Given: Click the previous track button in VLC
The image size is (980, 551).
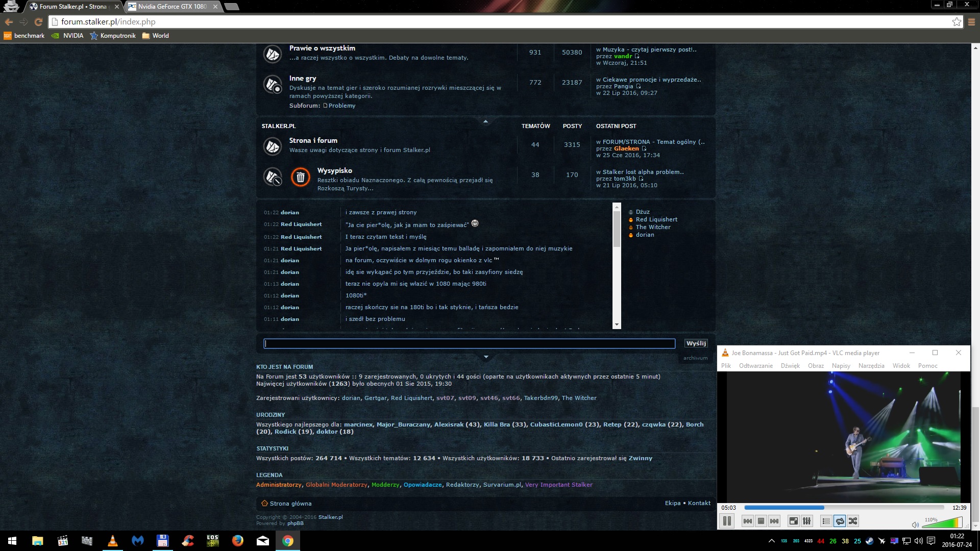Looking at the screenshot, I should point(748,521).
